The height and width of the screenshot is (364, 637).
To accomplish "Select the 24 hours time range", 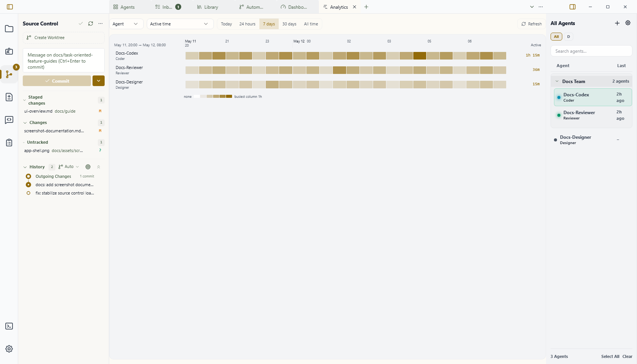I will click(x=247, y=24).
